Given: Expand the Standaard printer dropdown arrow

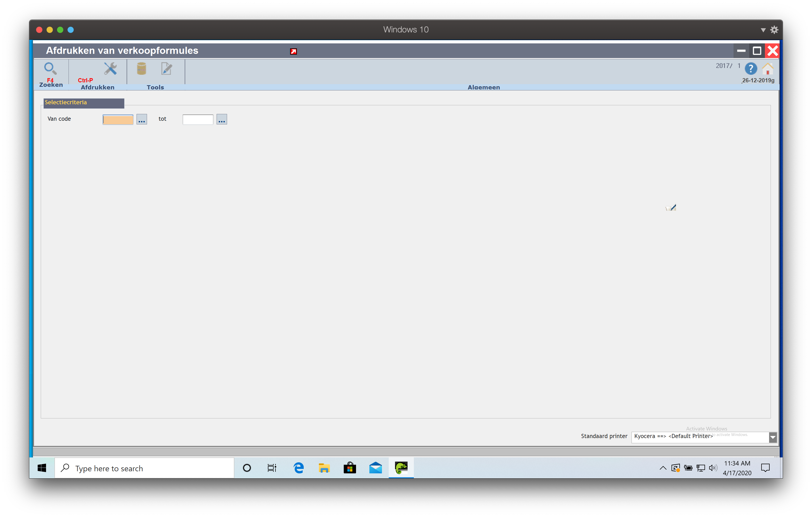Looking at the screenshot, I should tap(772, 437).
